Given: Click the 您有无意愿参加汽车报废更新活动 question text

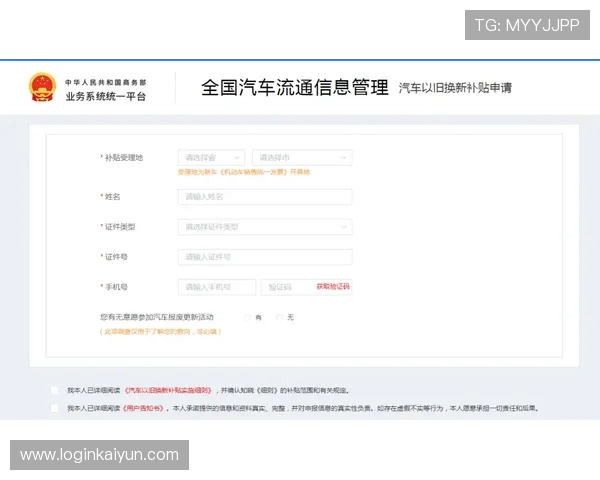Looking at the screenshot, I should (157, 317).
